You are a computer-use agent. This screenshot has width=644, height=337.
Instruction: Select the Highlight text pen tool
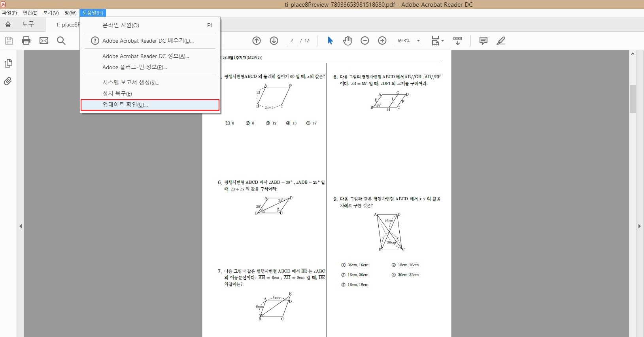point(501,41)
